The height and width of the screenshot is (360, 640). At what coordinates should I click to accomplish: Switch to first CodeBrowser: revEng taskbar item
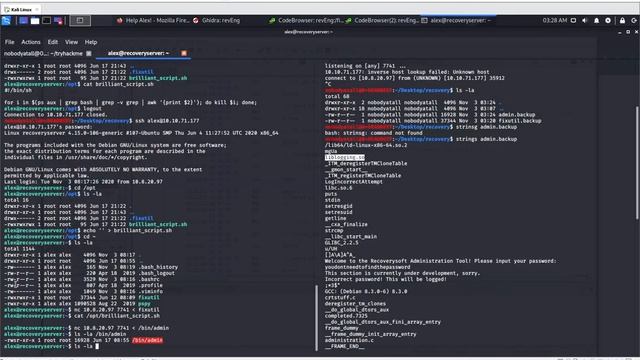point(307,20)
